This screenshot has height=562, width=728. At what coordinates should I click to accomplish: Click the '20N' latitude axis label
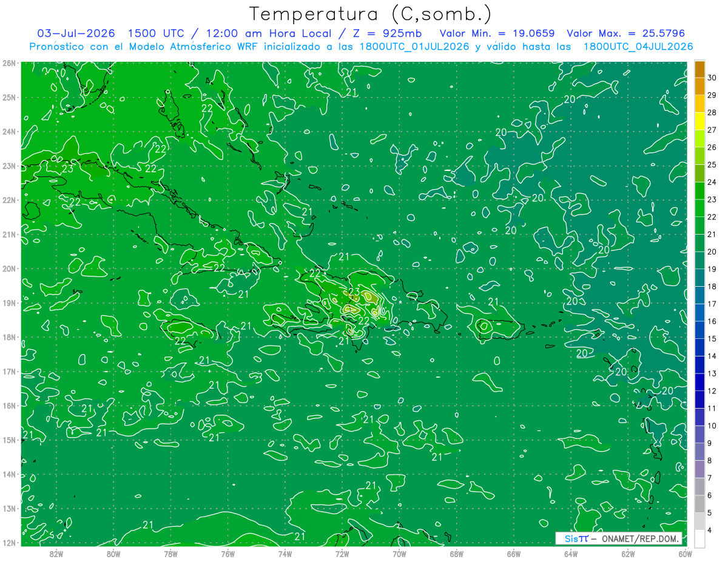(x=8, y=269)
